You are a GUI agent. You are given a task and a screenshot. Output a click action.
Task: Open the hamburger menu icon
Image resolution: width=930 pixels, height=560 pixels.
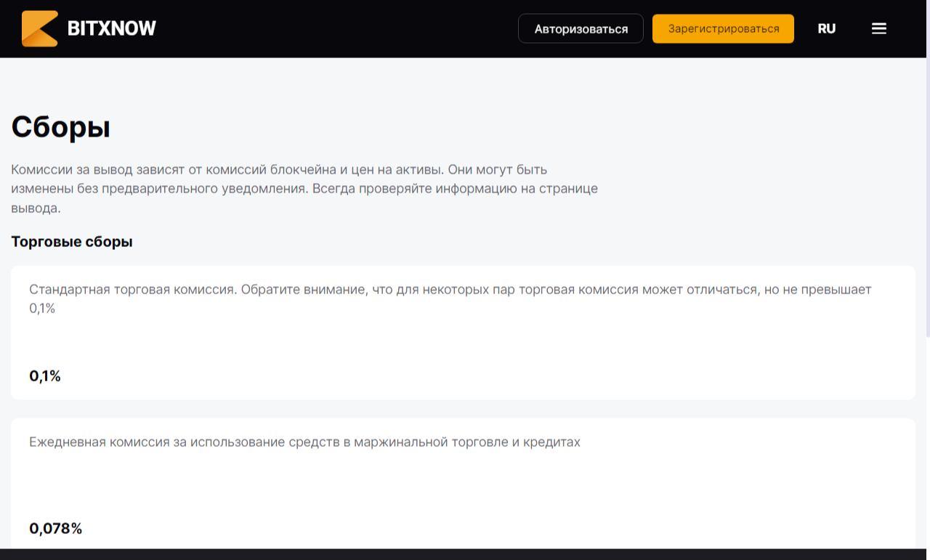coord(879,29)
